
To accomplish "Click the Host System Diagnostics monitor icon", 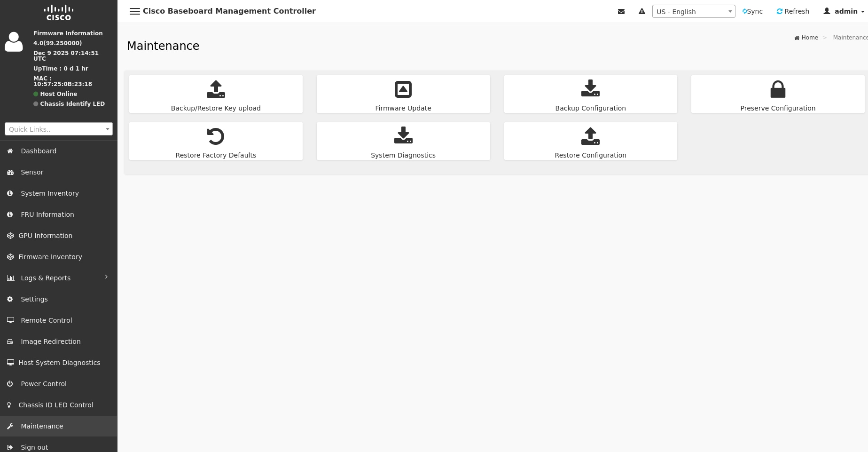I will tap(10, 363).
